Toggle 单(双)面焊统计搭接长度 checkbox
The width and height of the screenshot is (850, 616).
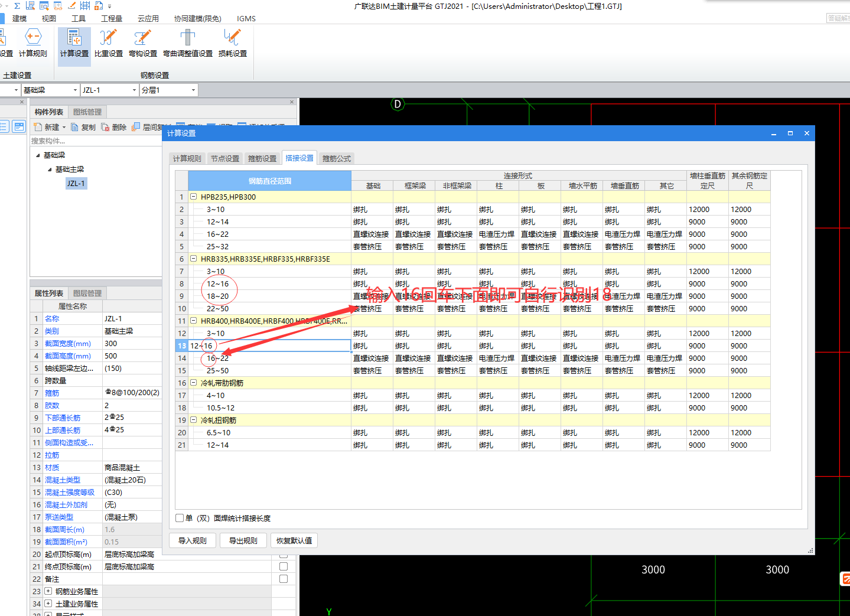180,518
